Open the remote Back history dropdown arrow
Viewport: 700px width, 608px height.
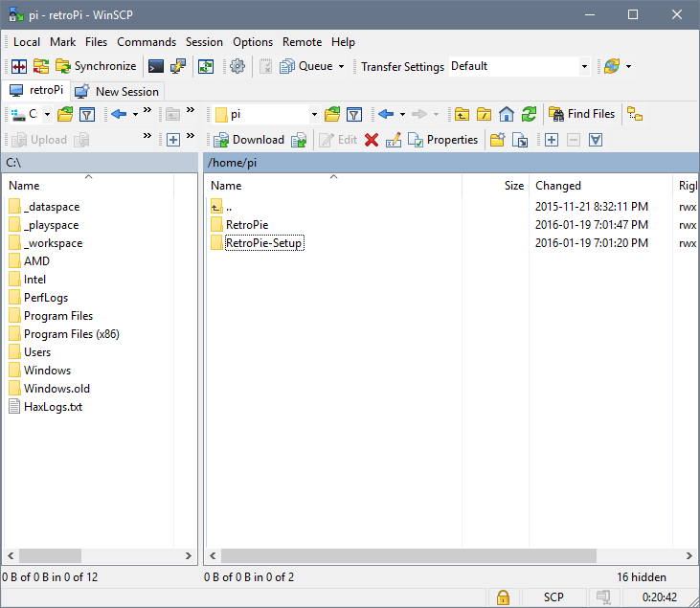(403, 114)
